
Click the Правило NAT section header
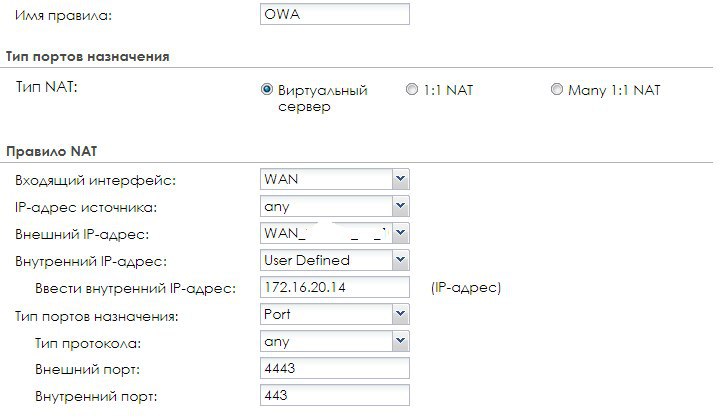click(50, 151)
